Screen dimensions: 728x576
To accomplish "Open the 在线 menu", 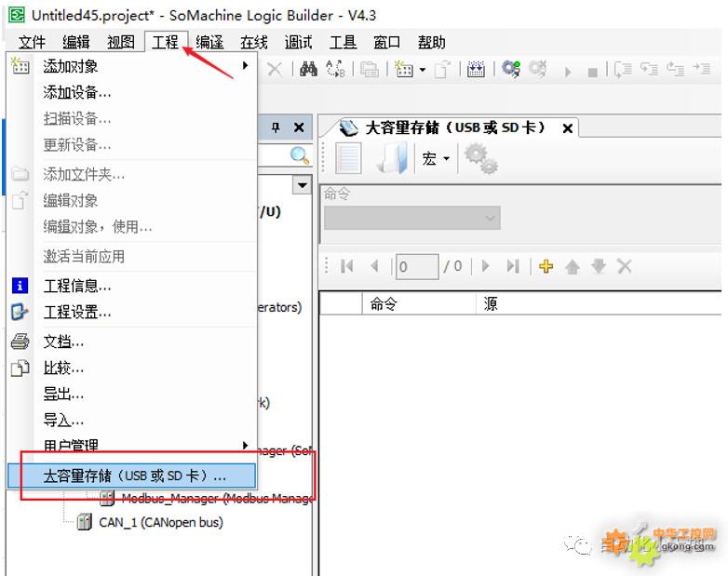I will pos(254,42).
